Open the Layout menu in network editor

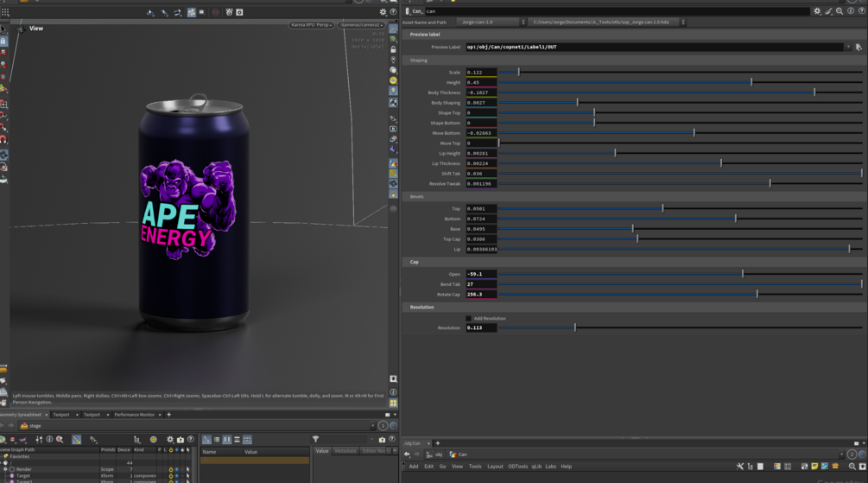tap(495, 467)
